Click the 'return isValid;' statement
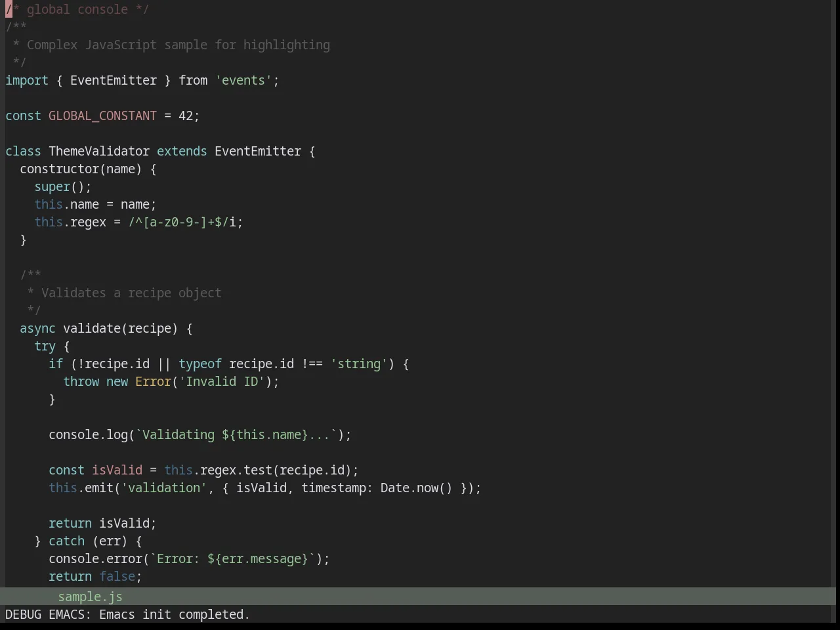This screenshot has height=630, width=840. tap(102, 523)
